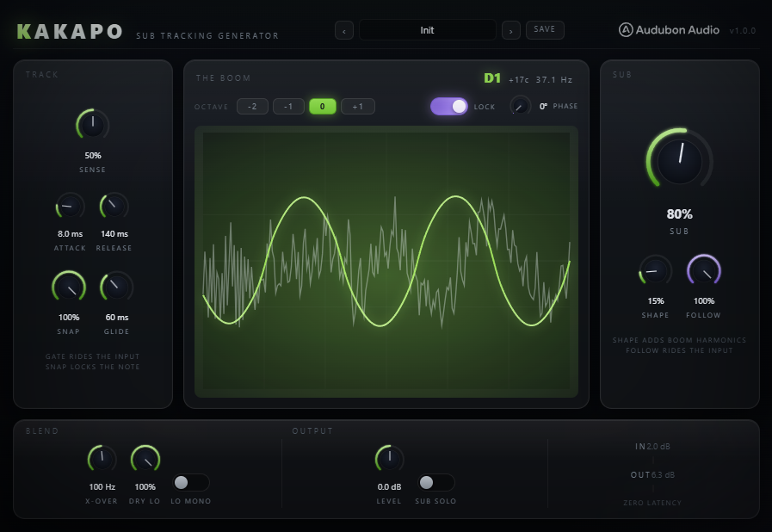Click the 80% Sub value

[x=679, y=214]
